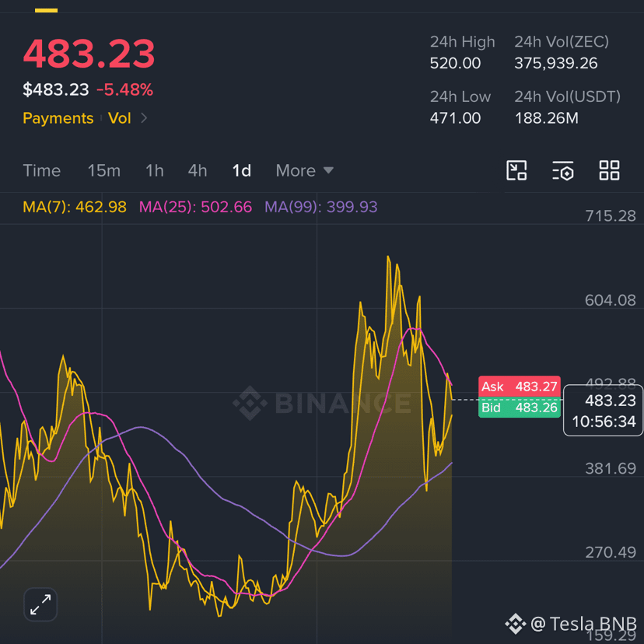Click the $483.23 dollar price
Viewport: 644px width, 644px height.
tap(55, 89)
